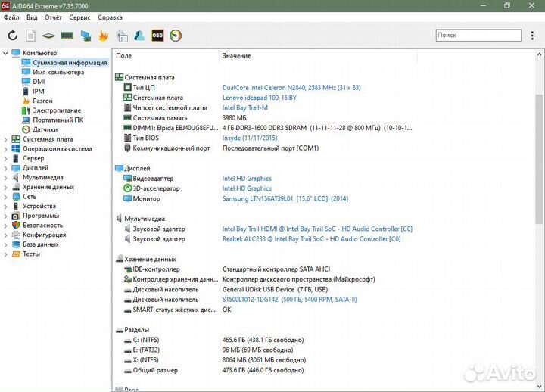The height and width of the screenshot is (392, 545).
Task: Click the scroll down arrow
Action: (x=539, y=386)
